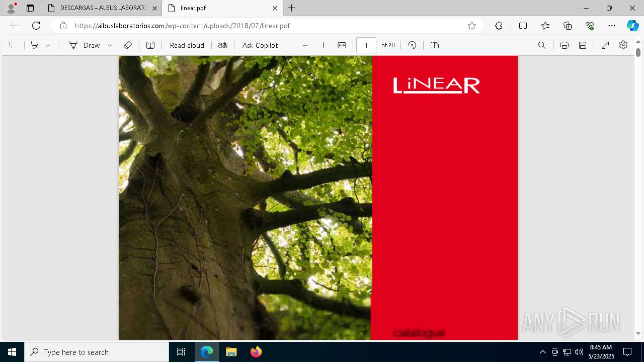Open Settings and more menu
This screenshot has width=644, height=362.
[612, 26]
